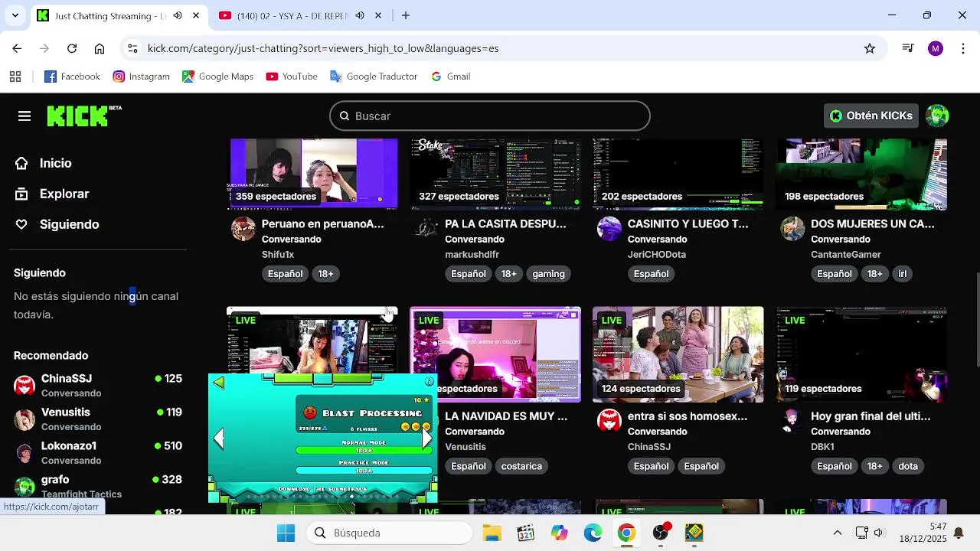Go to previous Geometry Dash level arrow
The height and width of the screenshot is (551, 980).
click(219, 439)
